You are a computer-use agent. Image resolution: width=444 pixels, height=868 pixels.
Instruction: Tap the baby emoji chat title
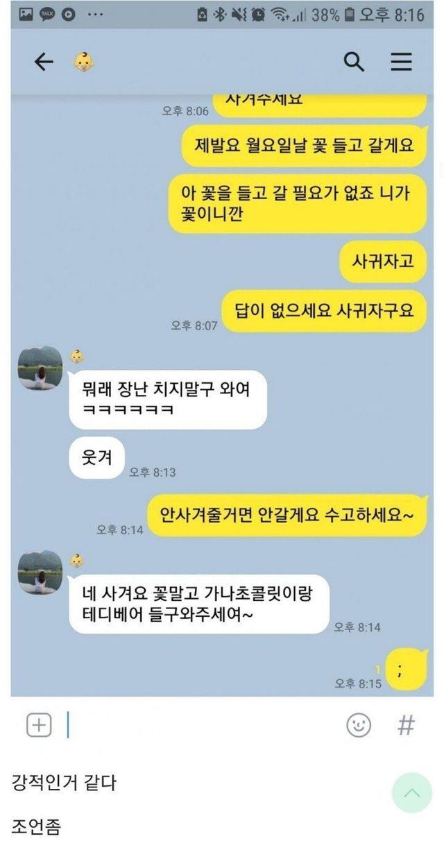tap(84, 62)
